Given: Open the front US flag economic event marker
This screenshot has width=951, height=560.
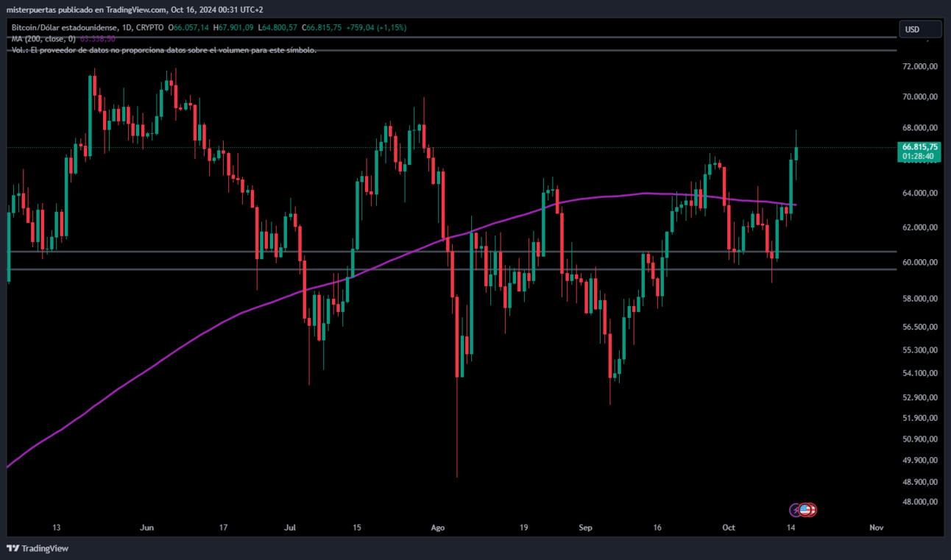Looking at the screenshot, I should click(805, 509).
